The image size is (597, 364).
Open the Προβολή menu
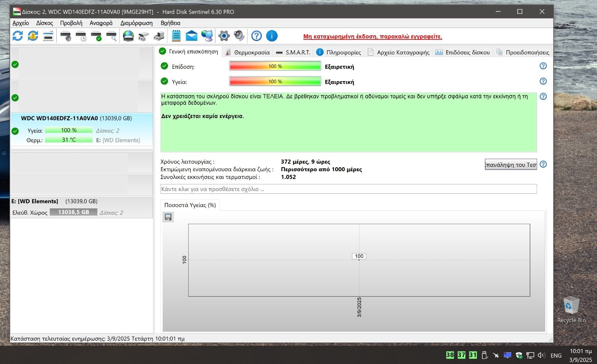point(71,23)
